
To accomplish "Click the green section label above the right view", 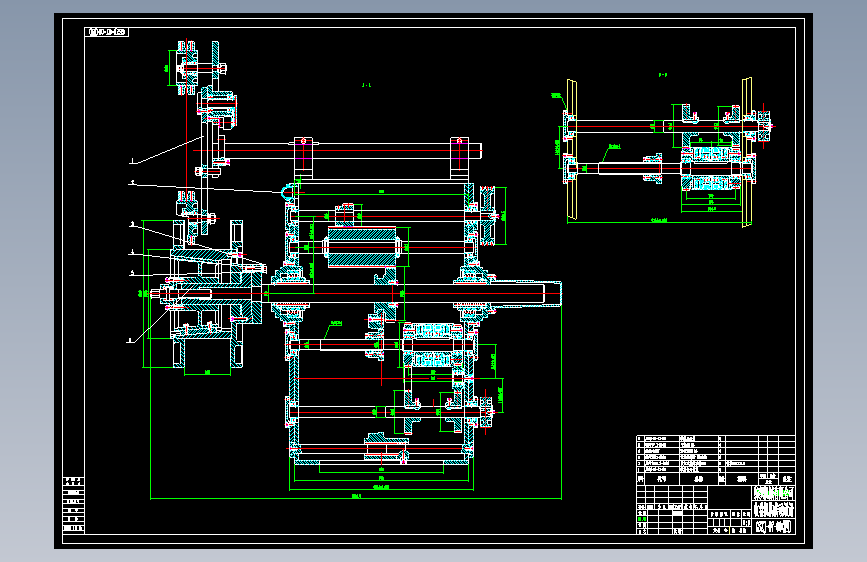I will pos(662,75).
